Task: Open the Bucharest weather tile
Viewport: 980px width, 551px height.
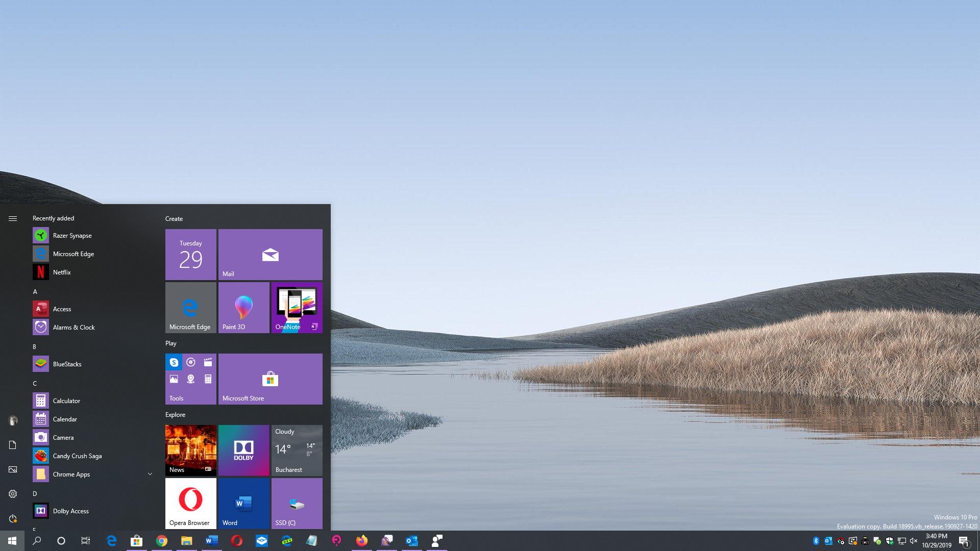Action: point(297,450)
